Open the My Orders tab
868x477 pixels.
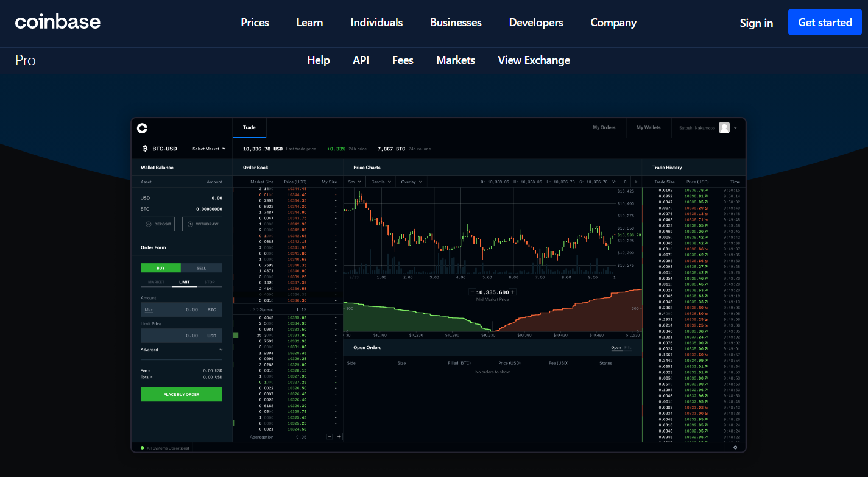coord(604,128)
